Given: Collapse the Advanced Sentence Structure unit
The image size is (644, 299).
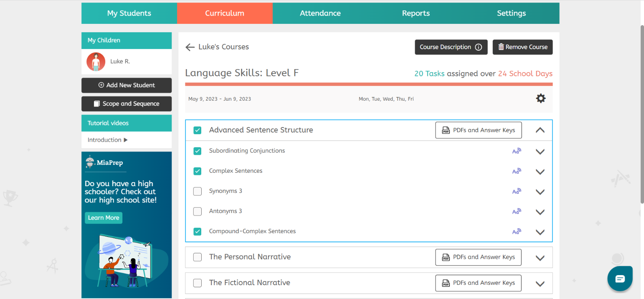Looking at the screenshot, I should click(x=540, y=130).
